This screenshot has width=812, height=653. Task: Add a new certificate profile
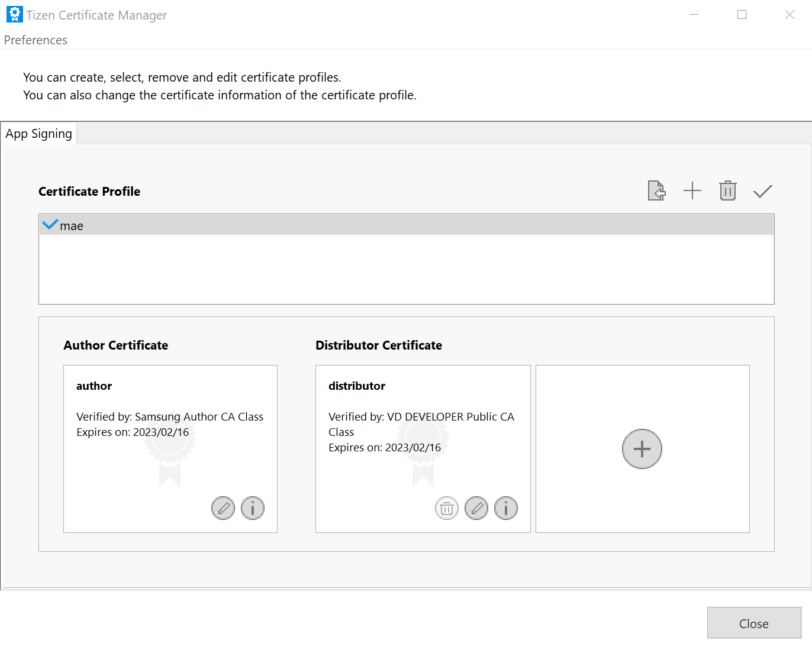pos(692,191)
